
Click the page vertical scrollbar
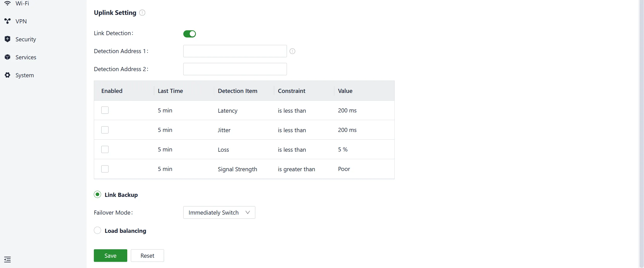641,133
